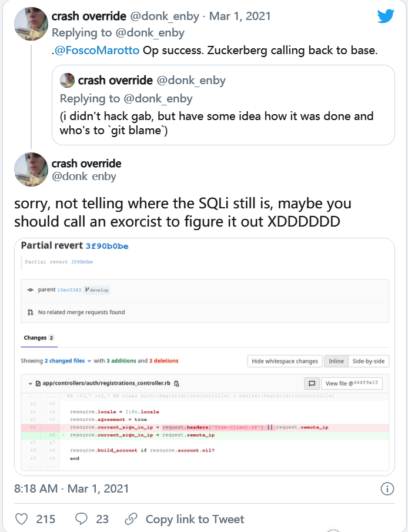
Task: Like the tweet with heart icon
Action: pos(22,519)
